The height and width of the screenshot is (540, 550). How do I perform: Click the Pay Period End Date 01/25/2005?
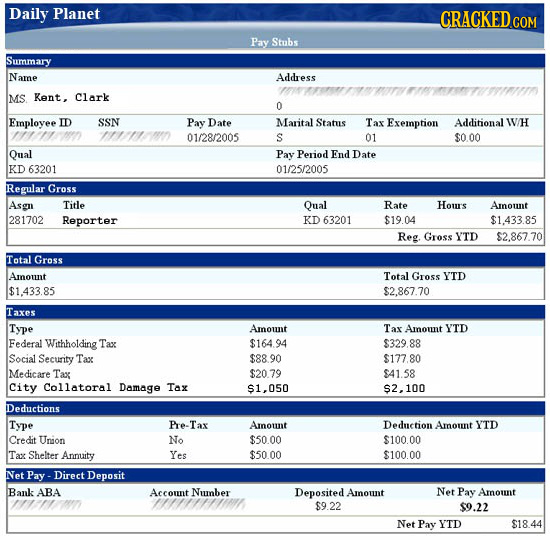pos(302,169)
